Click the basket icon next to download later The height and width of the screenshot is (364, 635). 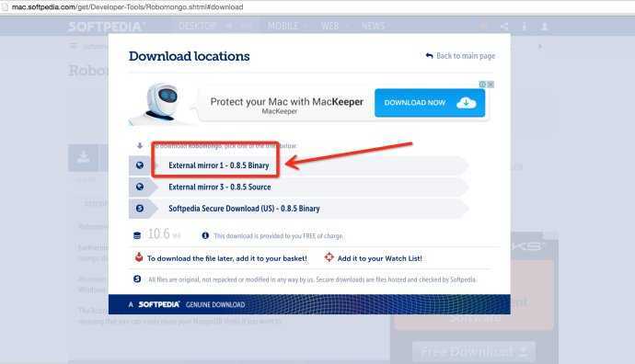[x=139, y=256]
